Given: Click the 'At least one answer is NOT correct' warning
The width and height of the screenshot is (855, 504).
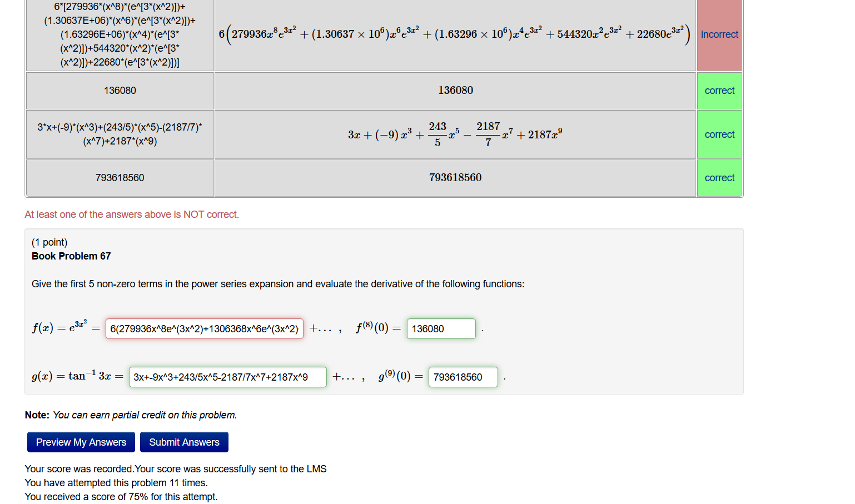Looking at the screenshot, I should point(132,214).
